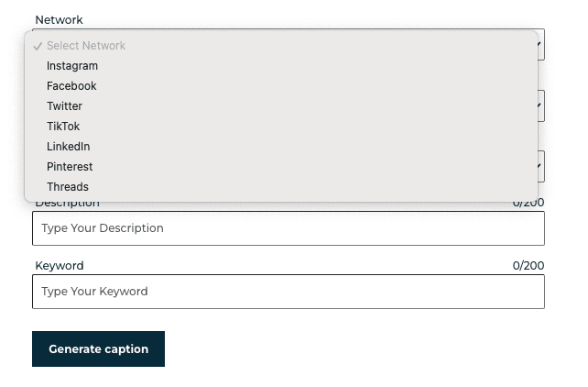Click the Description field label
588x387 pixels.
click(67, 204)
